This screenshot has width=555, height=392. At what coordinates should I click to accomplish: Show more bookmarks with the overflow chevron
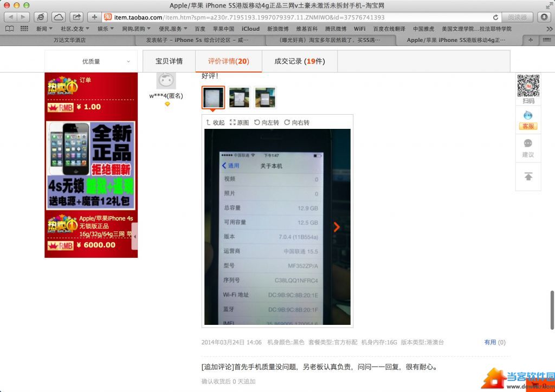pos(550,29)
